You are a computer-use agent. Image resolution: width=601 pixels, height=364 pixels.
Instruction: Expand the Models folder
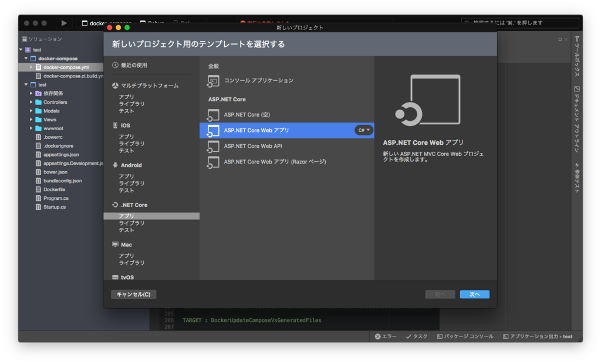(32, 111)
